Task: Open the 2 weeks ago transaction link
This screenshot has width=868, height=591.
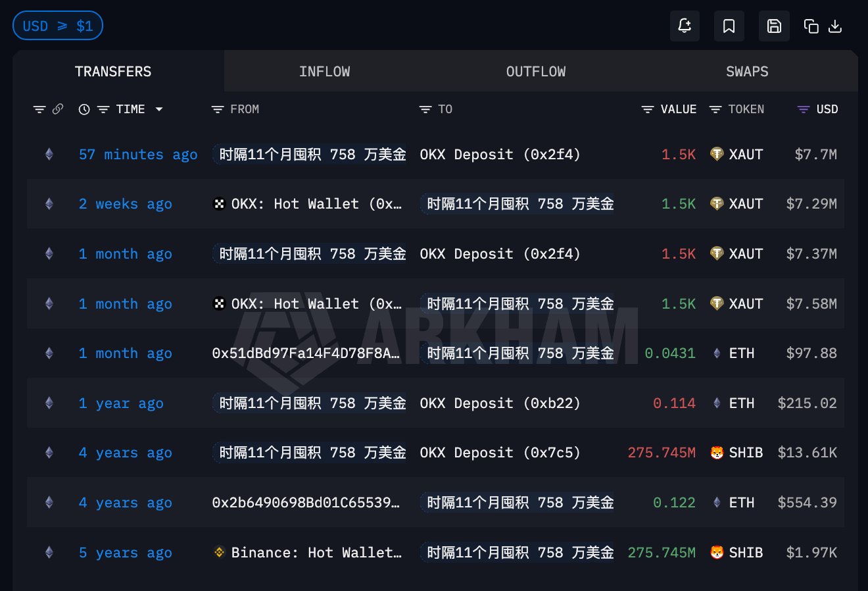Action: coord(126,204)
